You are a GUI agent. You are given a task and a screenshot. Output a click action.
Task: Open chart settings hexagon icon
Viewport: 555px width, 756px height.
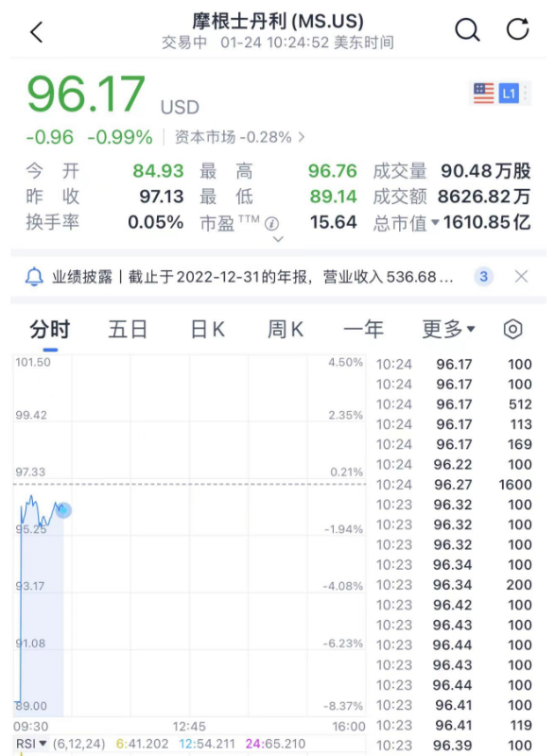tap(512, 329)
